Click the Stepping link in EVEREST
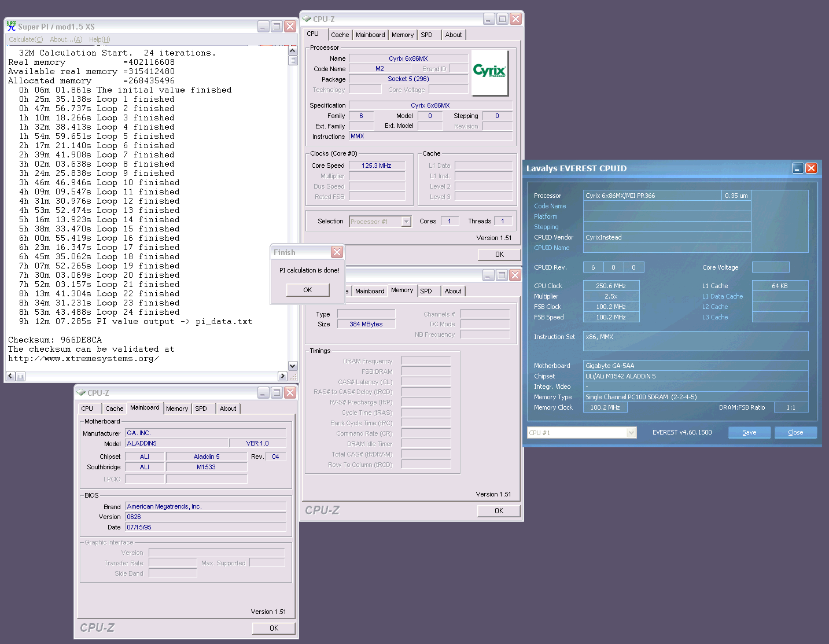This screenshot has width=829, height=644. [x=546, y=227]
